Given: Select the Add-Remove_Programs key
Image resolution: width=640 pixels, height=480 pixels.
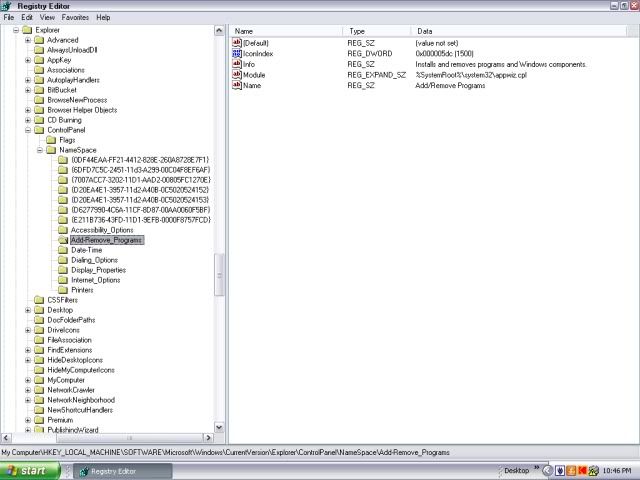Looking at the screenshot, I should point(107,240).
